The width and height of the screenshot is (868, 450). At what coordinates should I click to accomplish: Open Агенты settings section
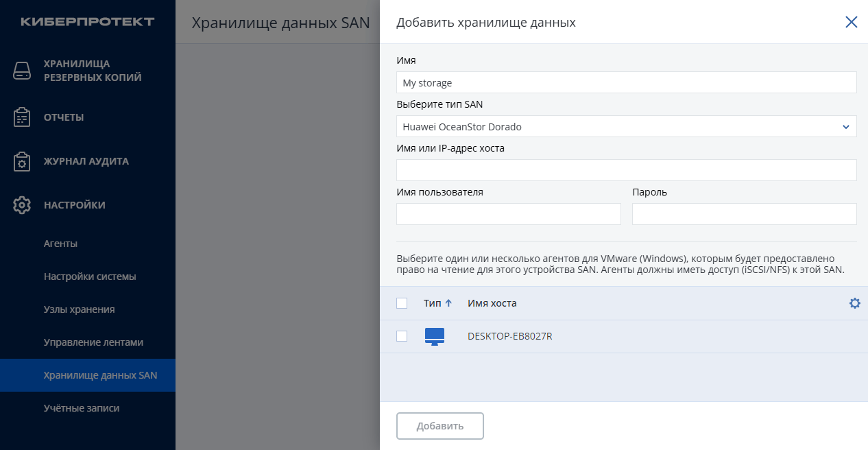60,244
